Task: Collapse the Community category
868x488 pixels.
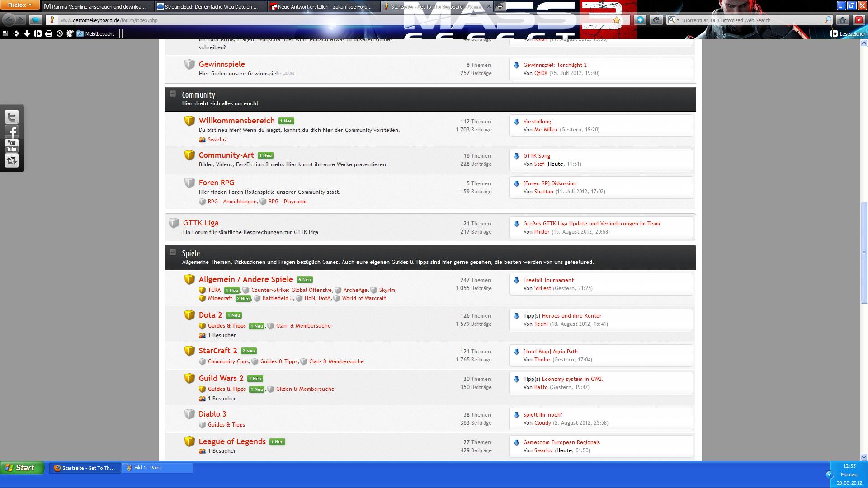Action: coord(172,94)
